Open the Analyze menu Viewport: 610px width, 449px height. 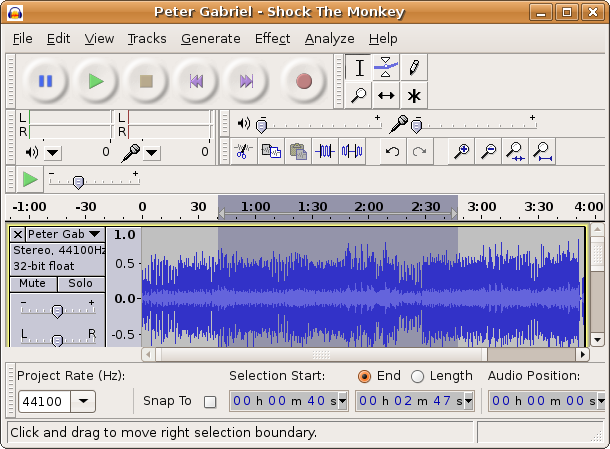click(x=330, y=39)
